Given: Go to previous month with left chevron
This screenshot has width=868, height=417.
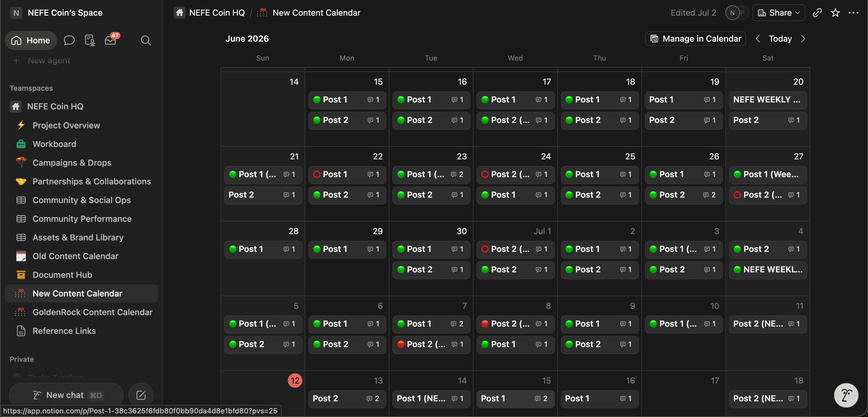Looking at the screenshot, I should pyautogui.click(x=758, y=39).
